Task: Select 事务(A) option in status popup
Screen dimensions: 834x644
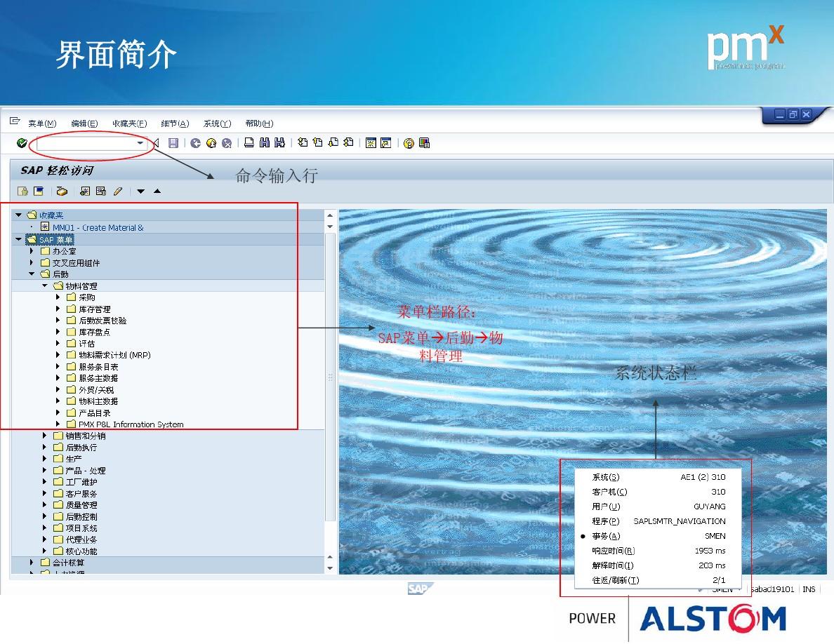Action: point(658,536)
